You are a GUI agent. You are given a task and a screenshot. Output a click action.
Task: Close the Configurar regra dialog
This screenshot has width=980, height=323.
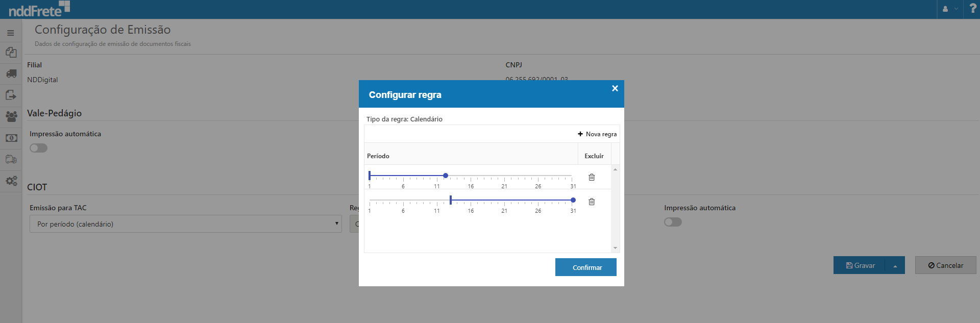click(615, 88)
